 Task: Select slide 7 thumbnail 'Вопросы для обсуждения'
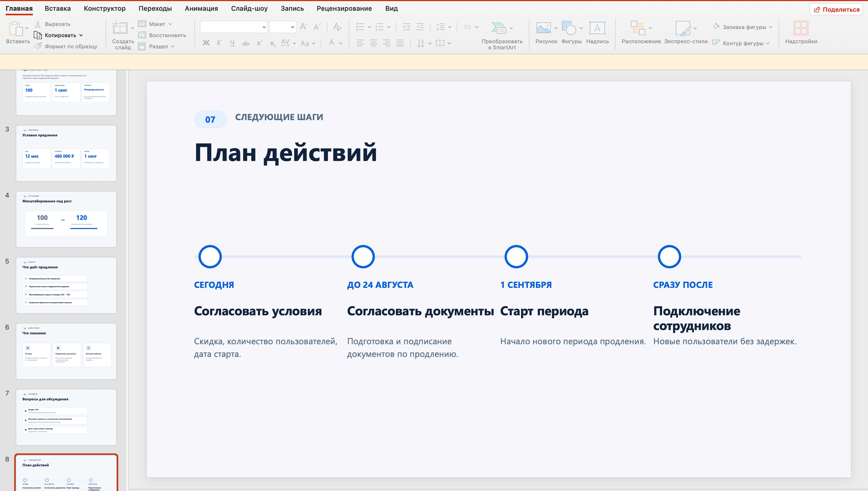(x=66, y=418)
